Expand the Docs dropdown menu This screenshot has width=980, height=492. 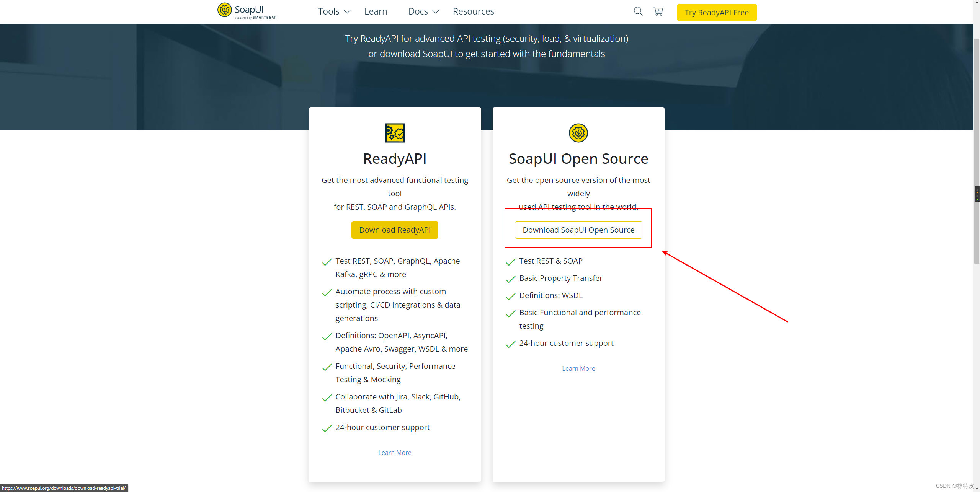pyautogui.click(x=424, y=11)
